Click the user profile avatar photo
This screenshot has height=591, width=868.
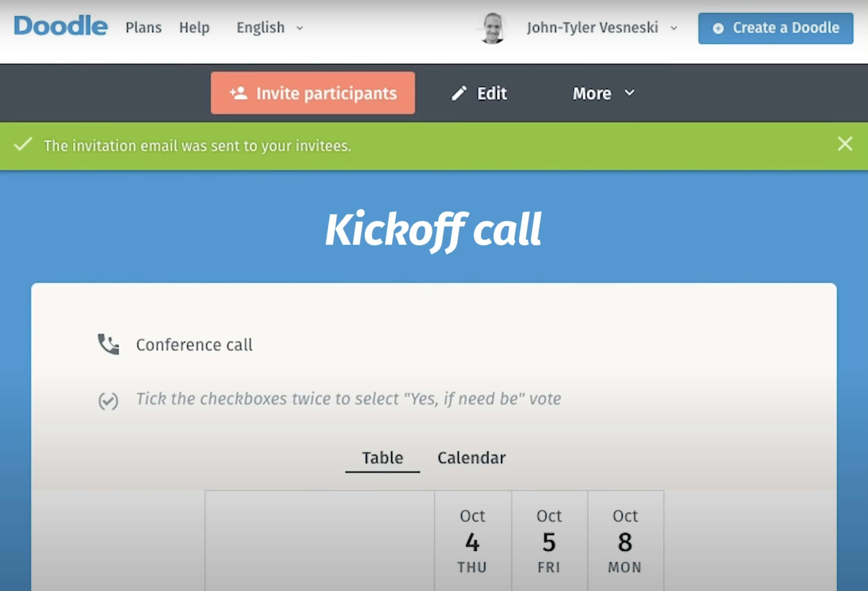[493, 28]
